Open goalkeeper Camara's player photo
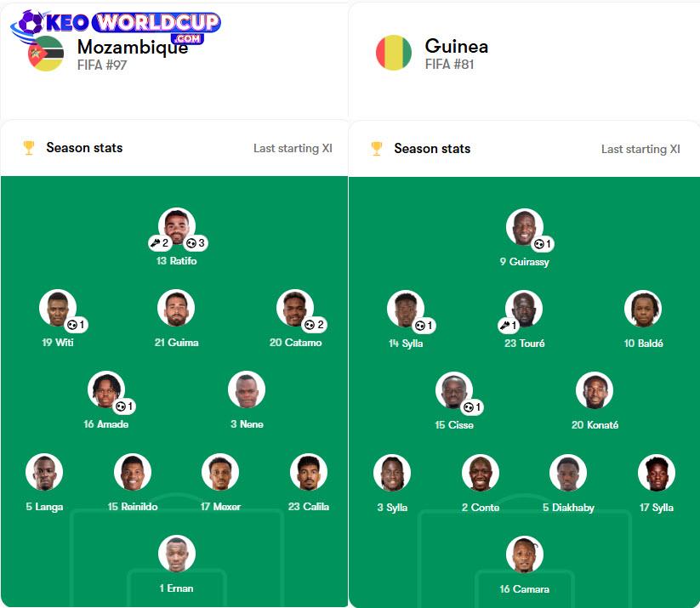Viewport: 700px width, 608px height. coord(525,554)
